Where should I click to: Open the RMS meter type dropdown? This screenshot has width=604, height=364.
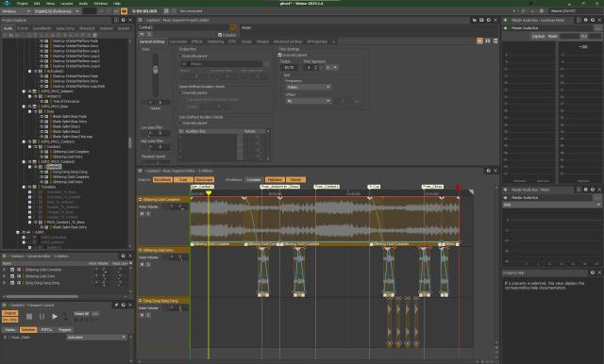(x=551, y=205)
